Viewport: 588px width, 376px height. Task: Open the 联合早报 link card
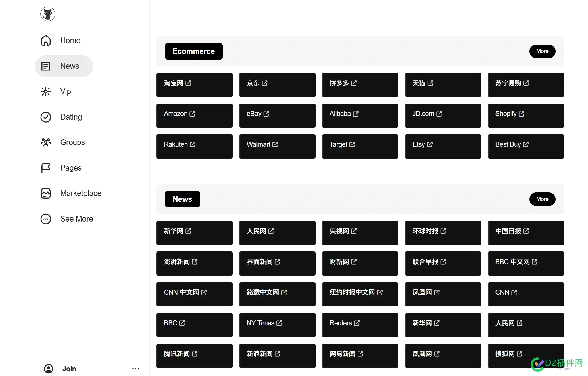pyautogui.click(x=443, y=264)
